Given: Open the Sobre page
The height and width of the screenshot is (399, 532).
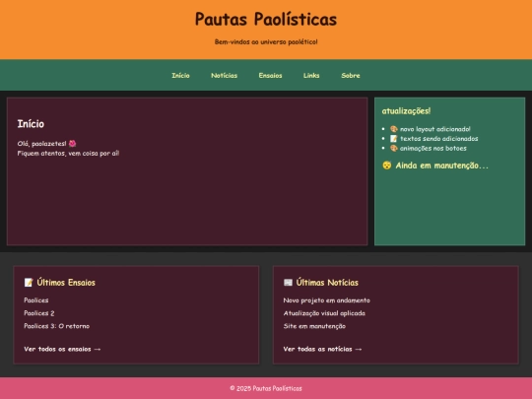Looking at the screenshot, I should (x=351, y=75).
